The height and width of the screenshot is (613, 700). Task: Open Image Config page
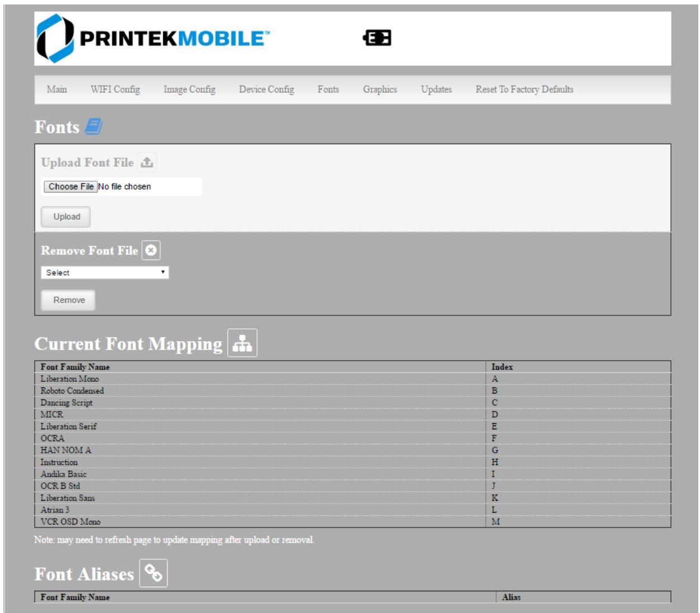tap(189, 89)
